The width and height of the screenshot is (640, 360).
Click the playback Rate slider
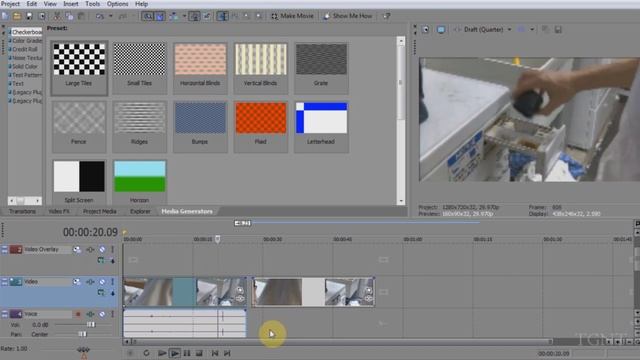(83, 350)
